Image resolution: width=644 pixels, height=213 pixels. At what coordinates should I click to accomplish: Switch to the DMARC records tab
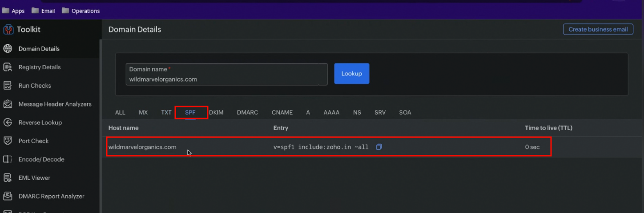247,113
